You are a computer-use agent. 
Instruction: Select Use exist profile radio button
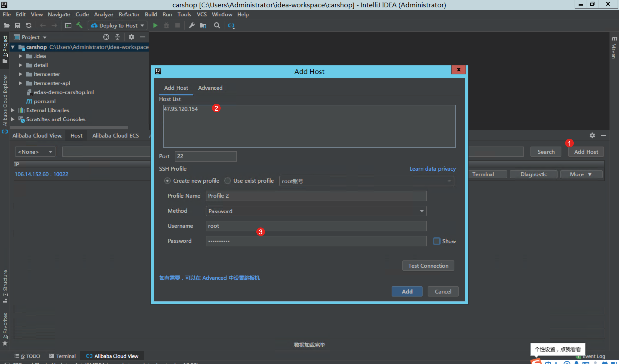227,181
